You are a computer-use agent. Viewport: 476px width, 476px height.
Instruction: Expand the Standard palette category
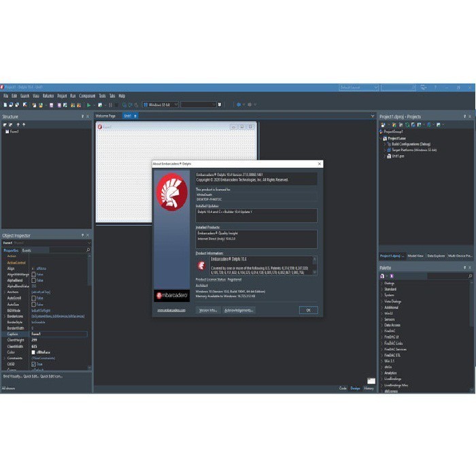(x=382, y=289)
